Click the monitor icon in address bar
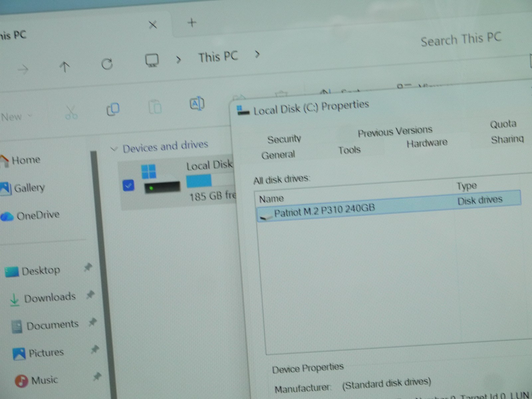 click(x=152, y=61)
